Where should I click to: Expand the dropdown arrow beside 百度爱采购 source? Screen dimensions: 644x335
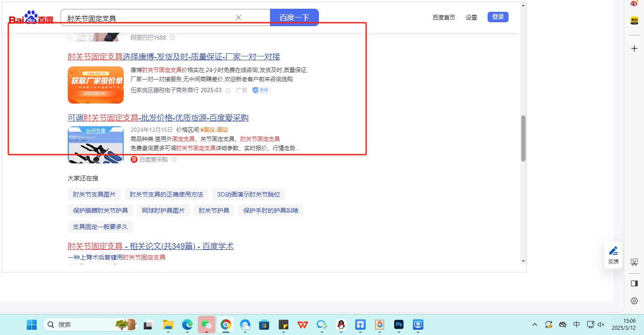(174, 159)
